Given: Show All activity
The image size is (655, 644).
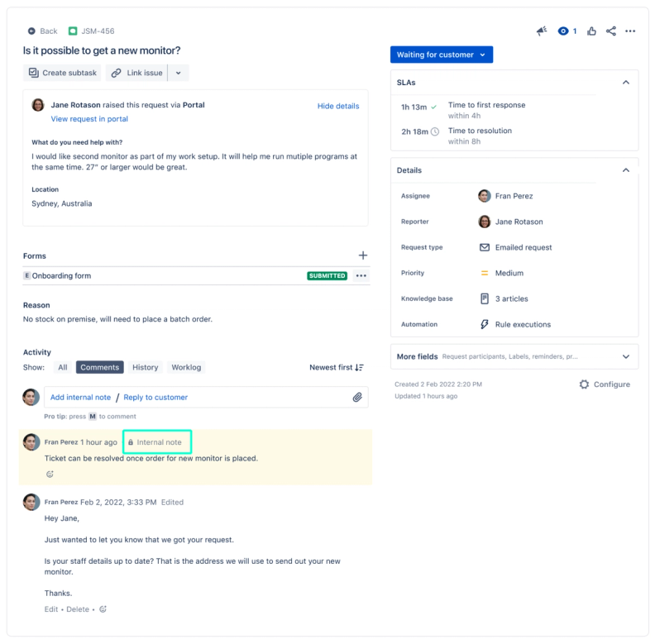Looking at the screenshot, I should pyautogui.click(x=63, y=368).
